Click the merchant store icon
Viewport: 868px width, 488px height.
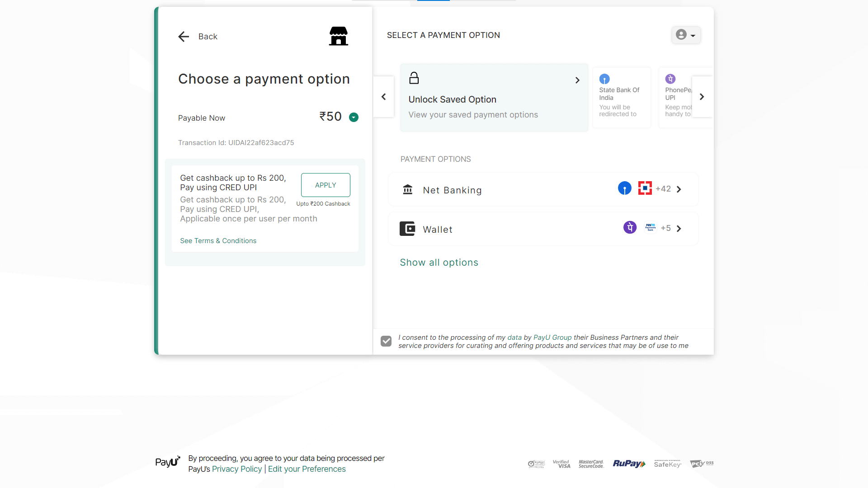coord(338,36)
